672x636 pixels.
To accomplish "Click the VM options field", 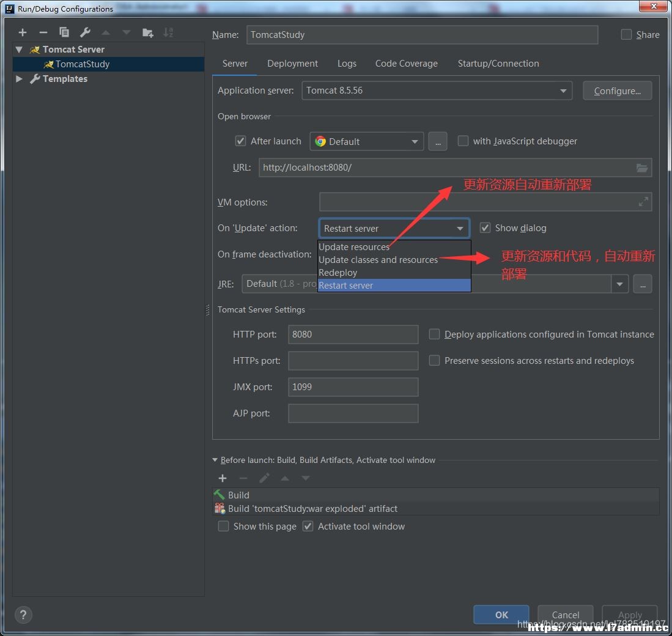I will pyautogui.click(x=486, y=202).
